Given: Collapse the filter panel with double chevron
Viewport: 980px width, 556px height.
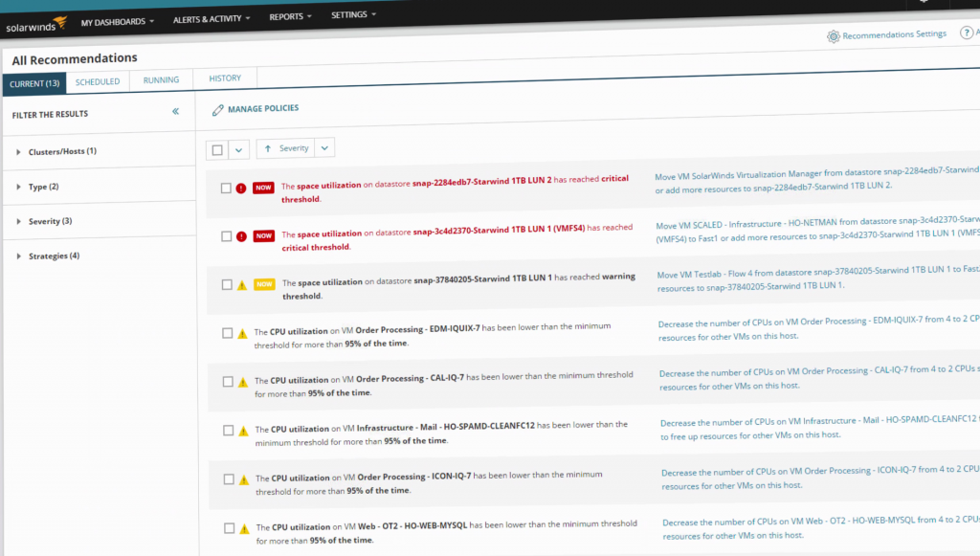Looking at the screenshot, I should pyautogui.click(x=176, y=111).
